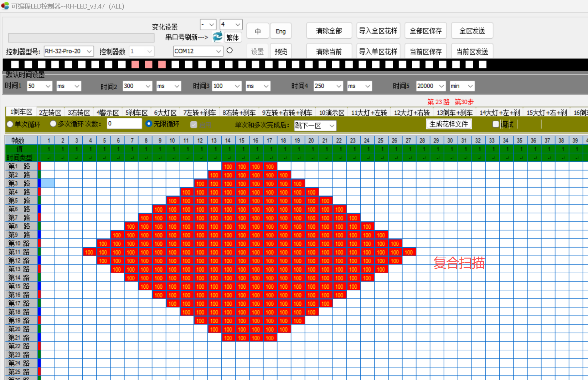Image resolution: width=588 pixels, height=380 pixels.
Task: Click a red 100 cell at the diamond pattern center
Action: coord(256,252)
